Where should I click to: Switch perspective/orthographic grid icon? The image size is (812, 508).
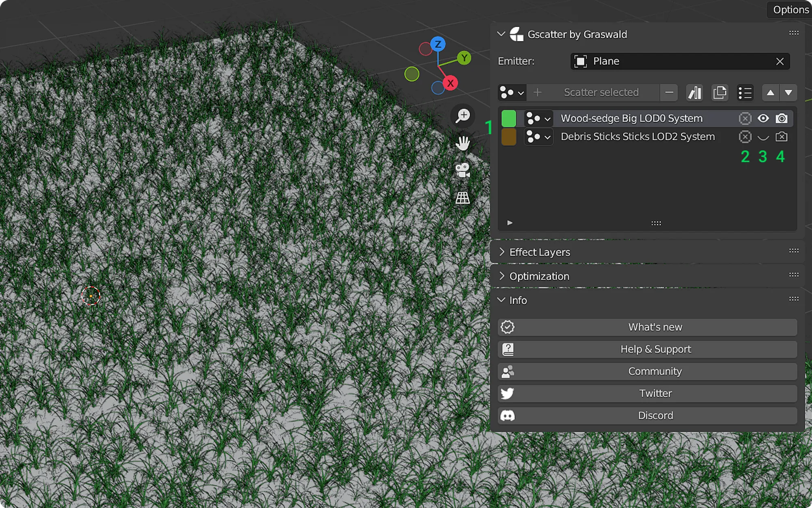462,198
